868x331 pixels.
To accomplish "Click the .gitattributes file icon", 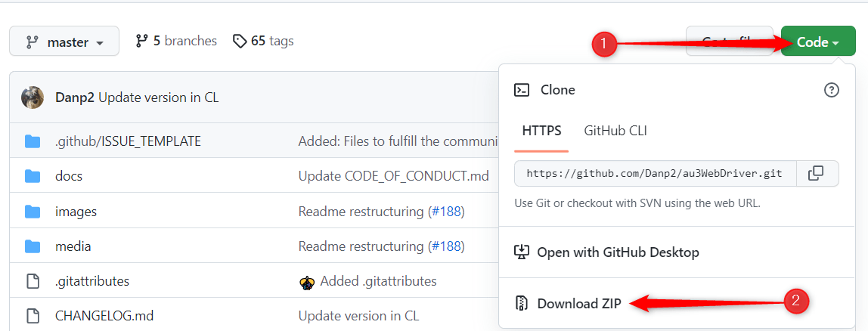I will [x=33, y=281].
